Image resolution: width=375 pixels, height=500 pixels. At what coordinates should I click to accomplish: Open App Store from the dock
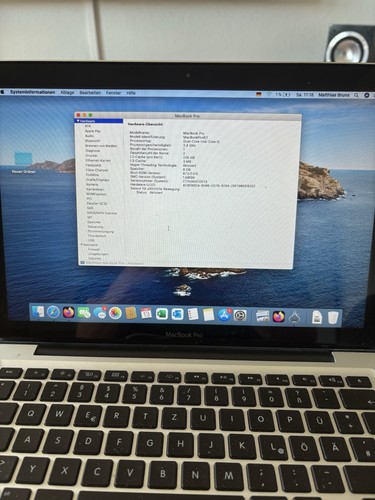[224, 315]
